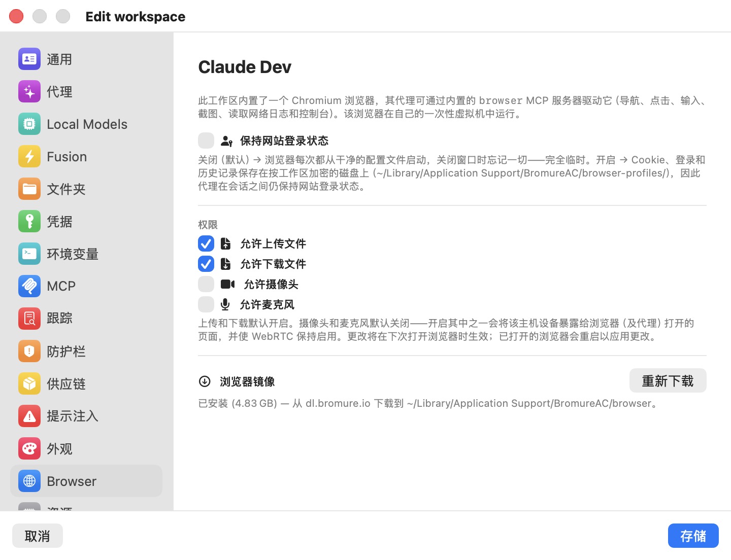Click the 防护栏 shield icon

[29, 351]
